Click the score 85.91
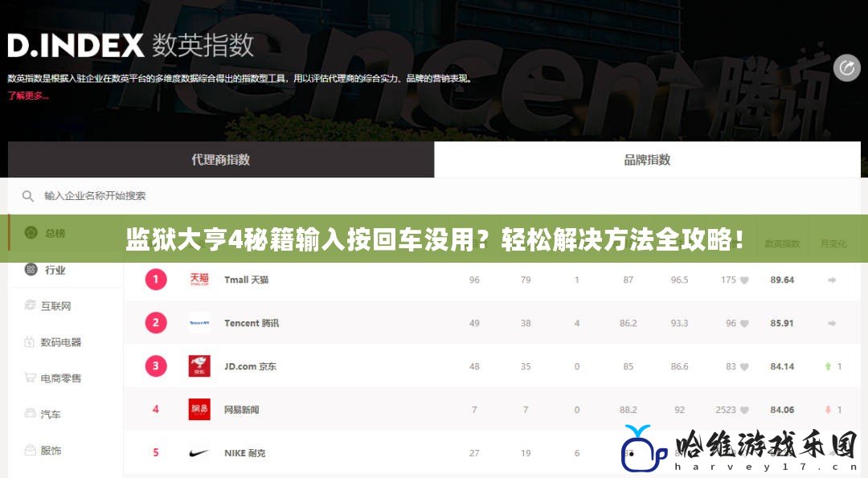 (782, 323)
